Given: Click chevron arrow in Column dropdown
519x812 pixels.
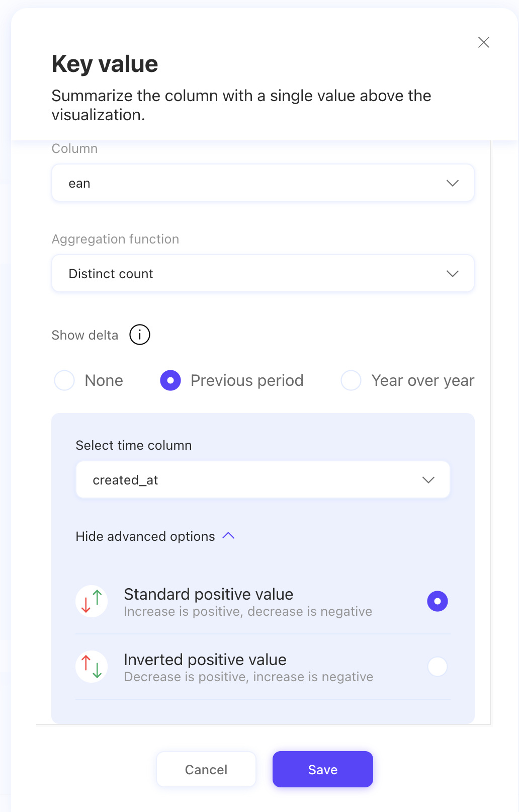Looking at the screenshot, I should click(x=453, y=183).
